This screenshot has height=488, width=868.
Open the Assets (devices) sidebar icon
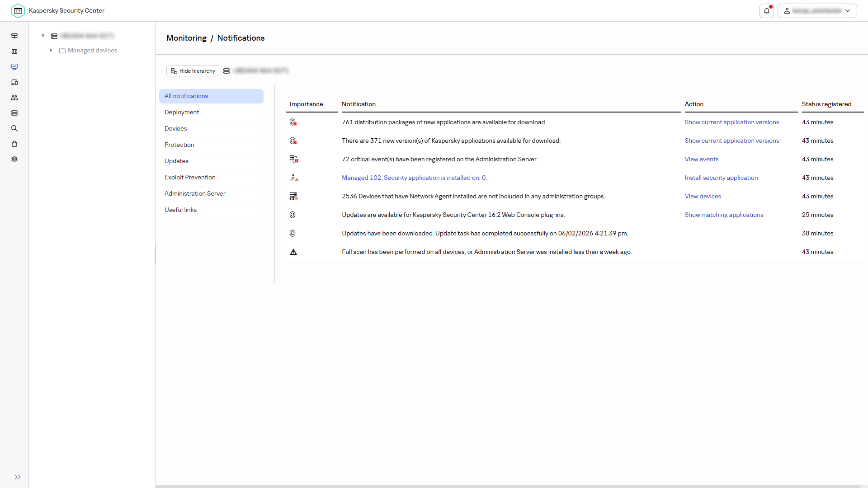[x=14, y=82]
